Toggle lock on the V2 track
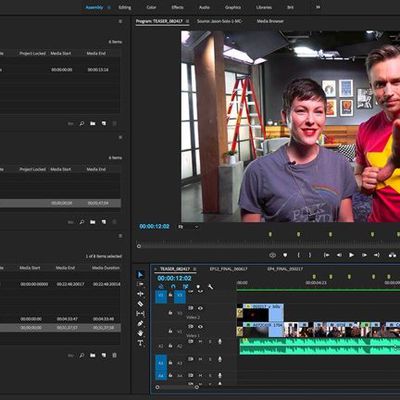The height and width of the screenshot is (400, 400). click(170, 313)
